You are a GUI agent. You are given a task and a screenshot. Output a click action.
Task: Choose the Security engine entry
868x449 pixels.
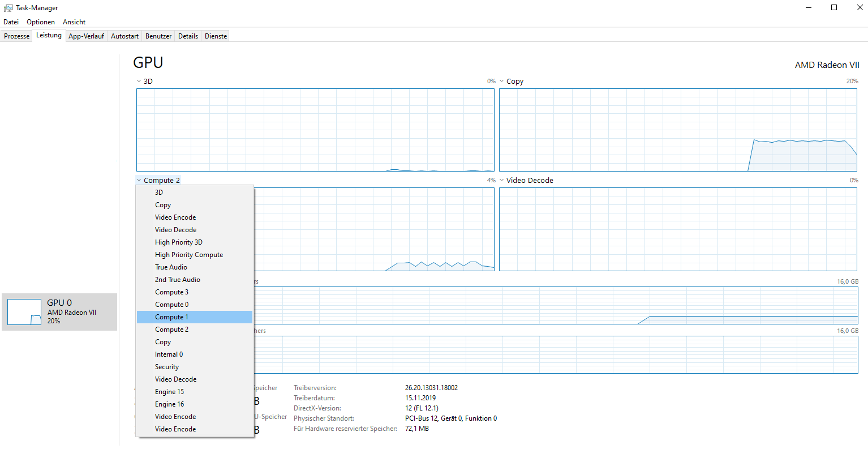click(x=195, y=367)
